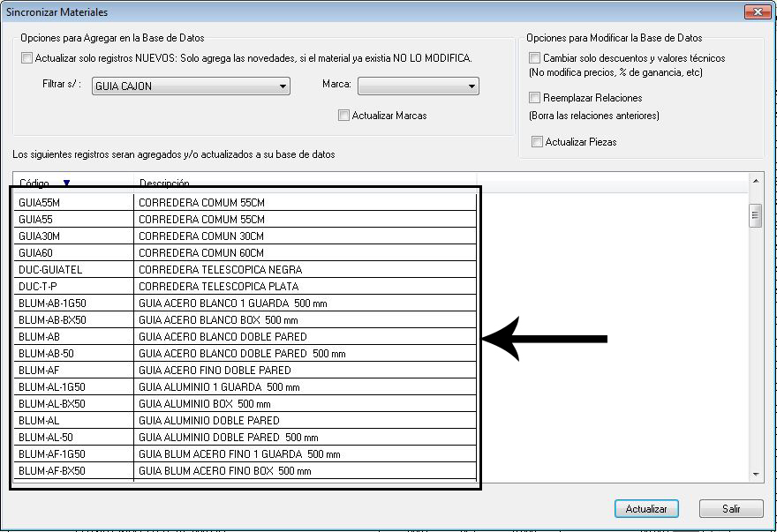Viewport: 777px width, 532px height.
Task: Select the BLUM-AL-50 code cell
Action: click(x=73, y=438)
